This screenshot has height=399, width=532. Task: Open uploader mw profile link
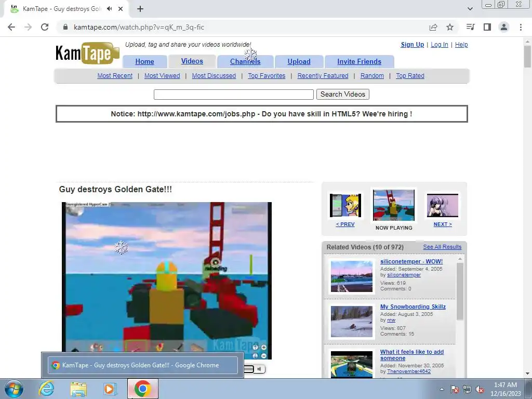[391, 320]
